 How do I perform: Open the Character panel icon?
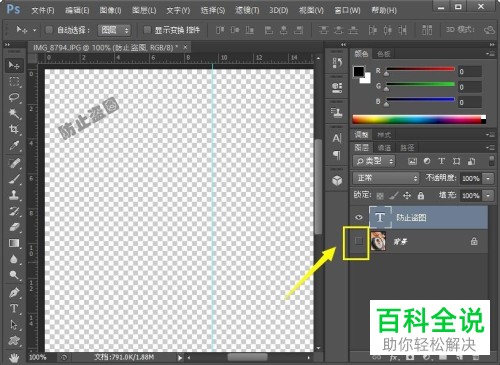tap(337, 138)
